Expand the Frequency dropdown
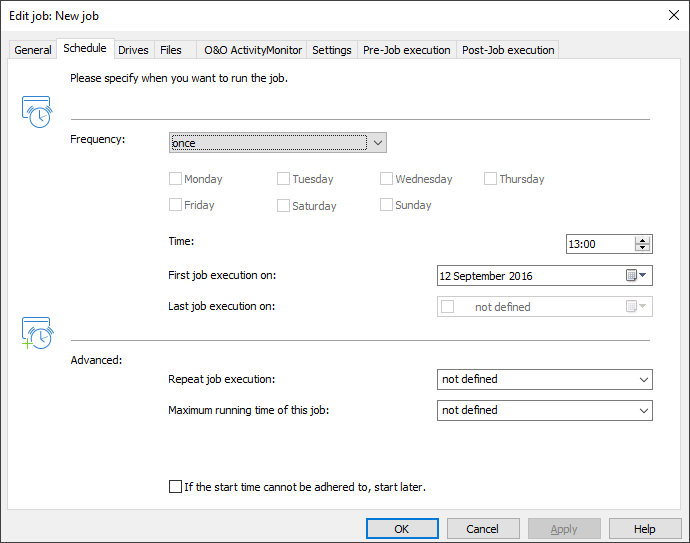This screenshot has width=690, height=543. coord(377,143)
